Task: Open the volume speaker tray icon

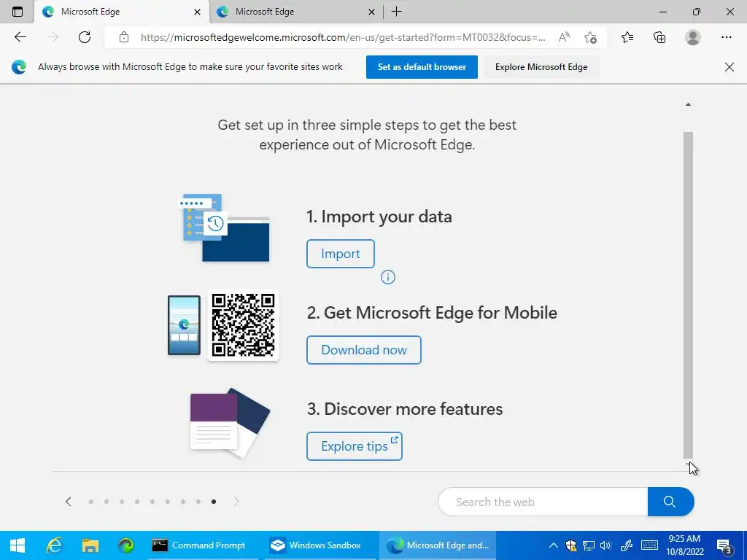Action: [x=606, y=545]
